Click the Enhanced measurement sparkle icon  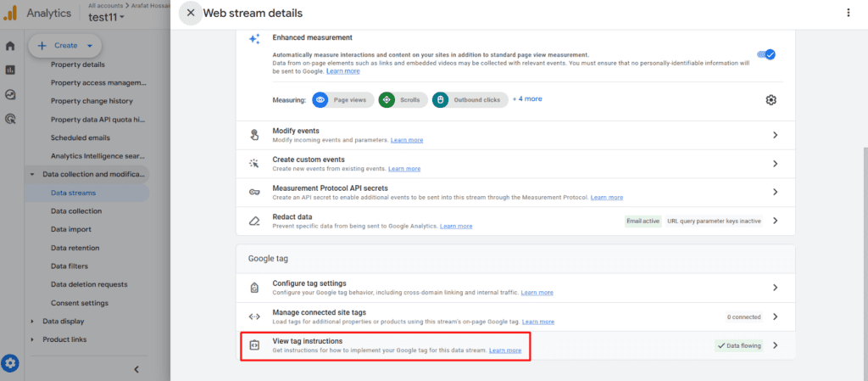254,39
